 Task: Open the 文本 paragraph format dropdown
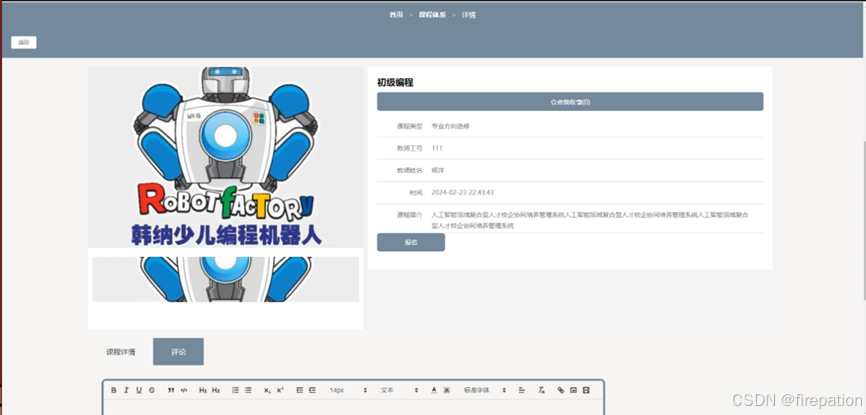pyautogui.click(x=399, y=390)
